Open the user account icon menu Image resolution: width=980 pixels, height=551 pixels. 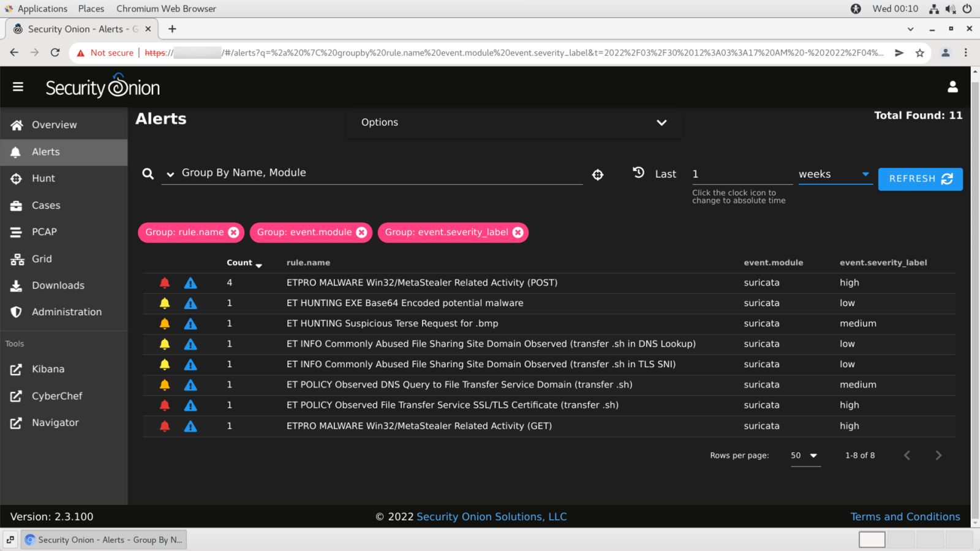pos(952,87)
